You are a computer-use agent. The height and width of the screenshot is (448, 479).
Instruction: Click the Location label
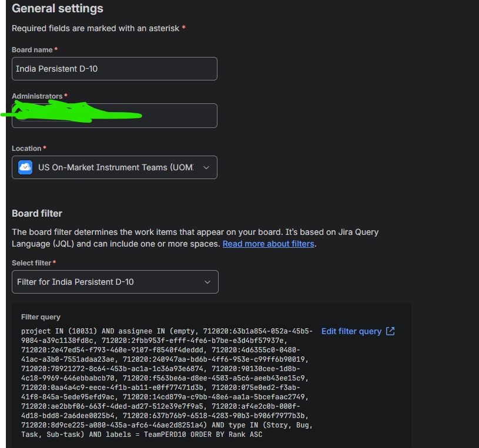[x=26, y=149]
